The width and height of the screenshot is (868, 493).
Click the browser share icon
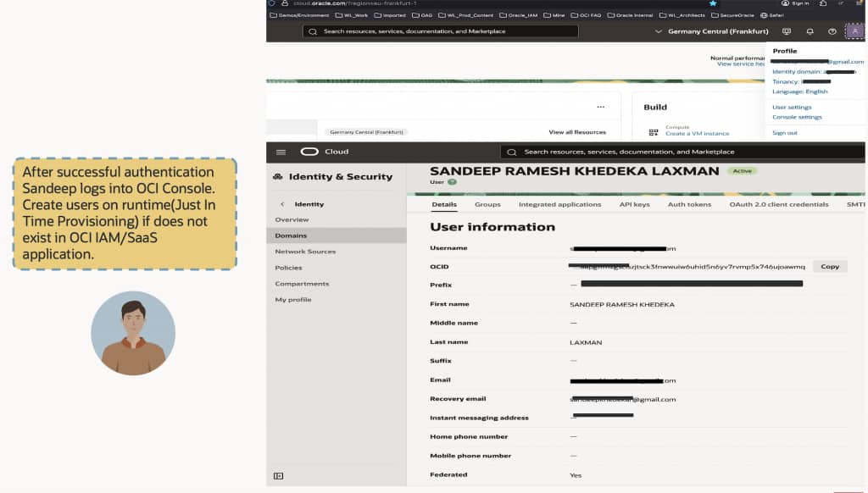(x=823, y=3)
